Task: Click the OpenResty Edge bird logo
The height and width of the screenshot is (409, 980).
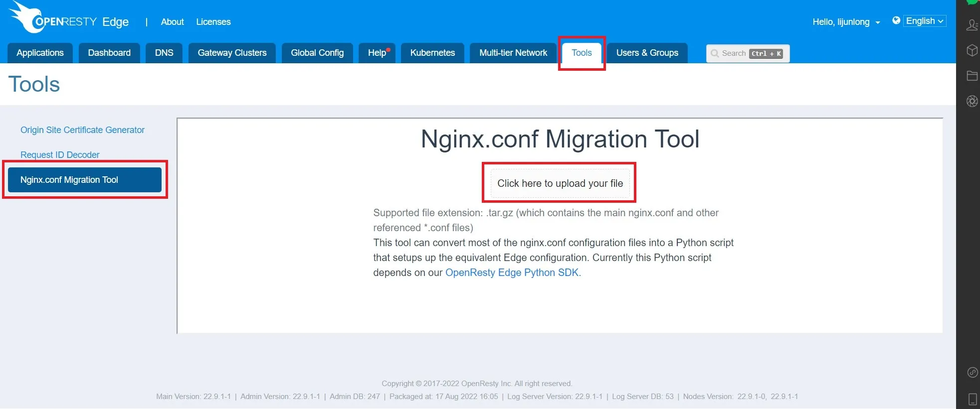Action: (27, 17)
